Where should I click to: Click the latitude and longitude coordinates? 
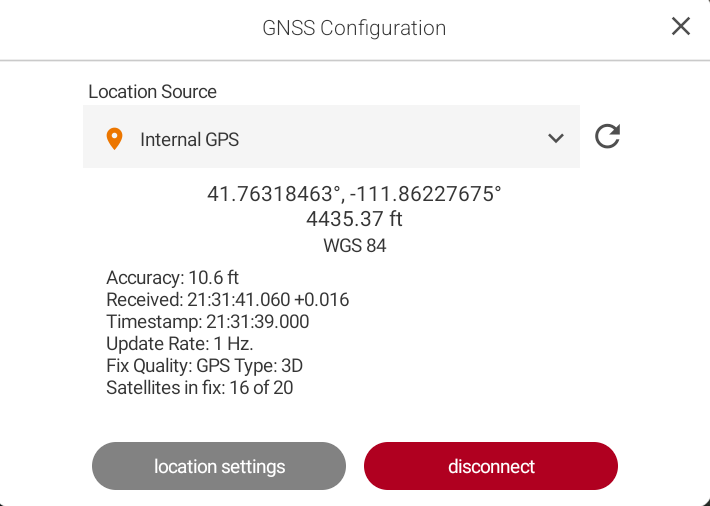click(x=353, y=194)
